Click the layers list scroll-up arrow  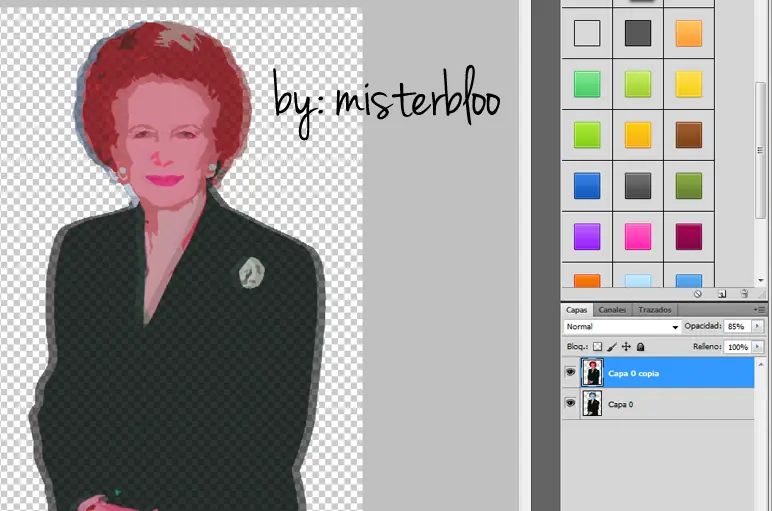[x=761, y=365]
